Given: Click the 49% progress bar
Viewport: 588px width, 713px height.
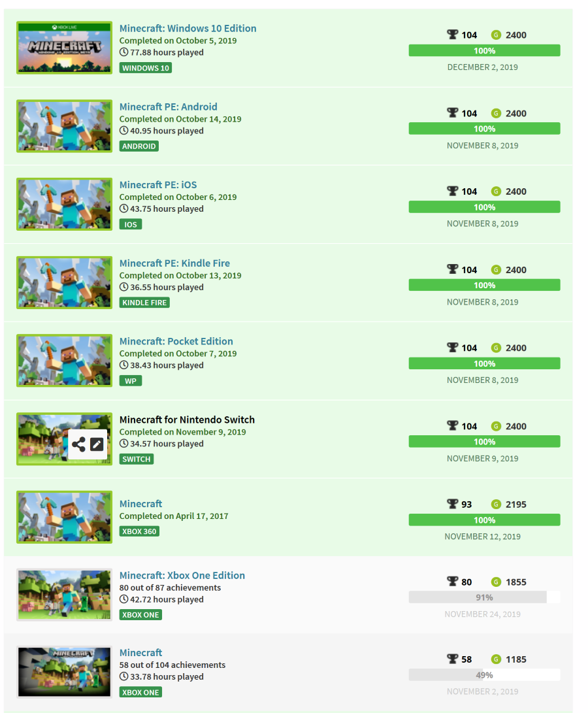Looking at the screenshot, I should (x=484, y=675).
